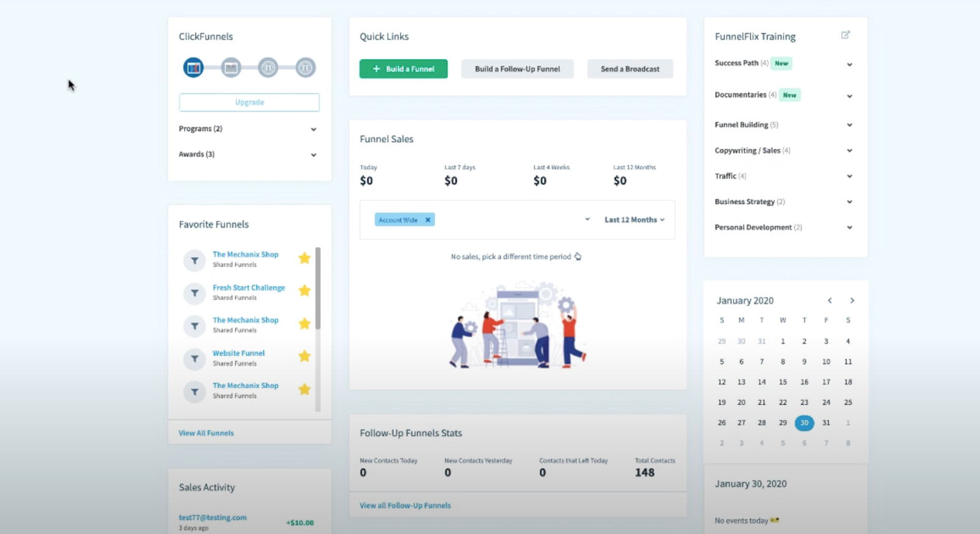Remove the Account Wide filter tag
Viewport: 980px width, 534px height.
428,220
